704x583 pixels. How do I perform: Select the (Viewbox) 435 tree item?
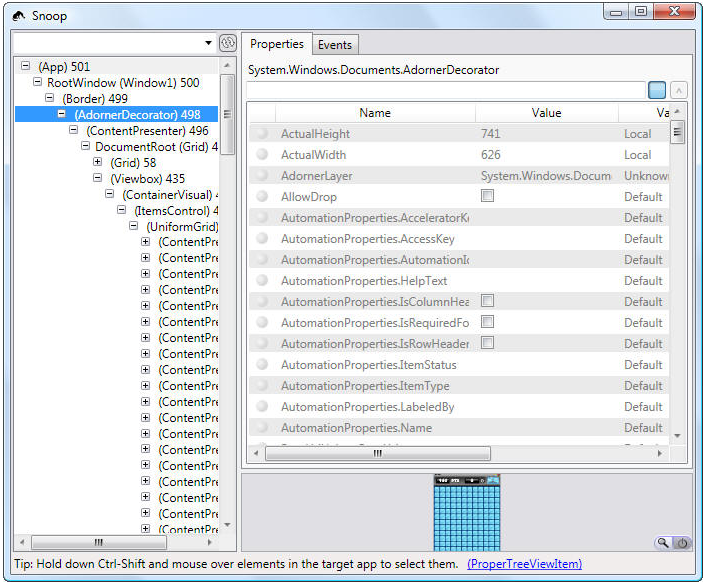pyautogui.click(x=148, y=179)
